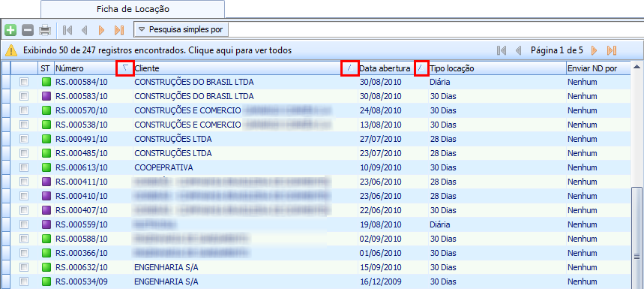Open record link RS.000559/10
The width and height of the screenshot is (644, 289).
click(x=81, y=224)
